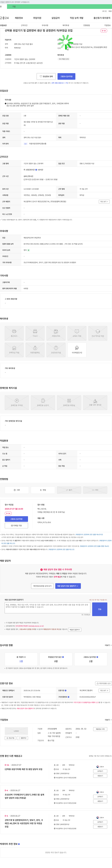Click 고용24 입사지원 under 접수 마감일
Viewport: 112px width, 868px height.
[16, 519]
